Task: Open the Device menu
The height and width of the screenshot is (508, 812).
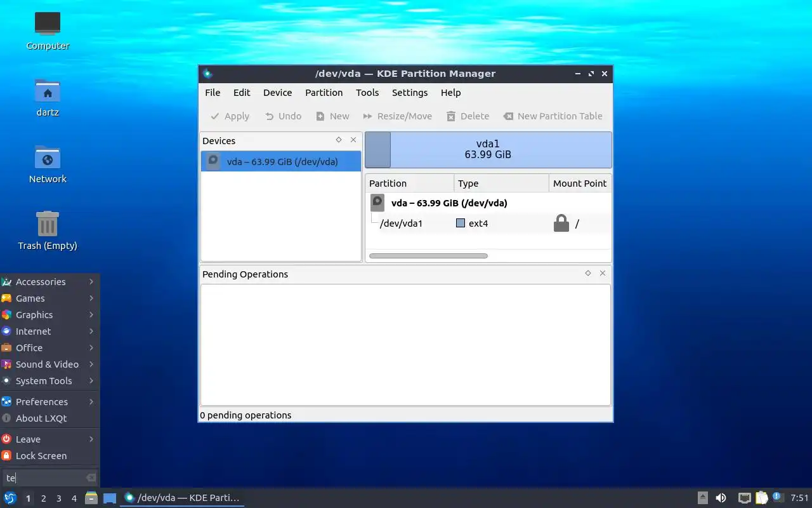Action: [x=277, y=93]
